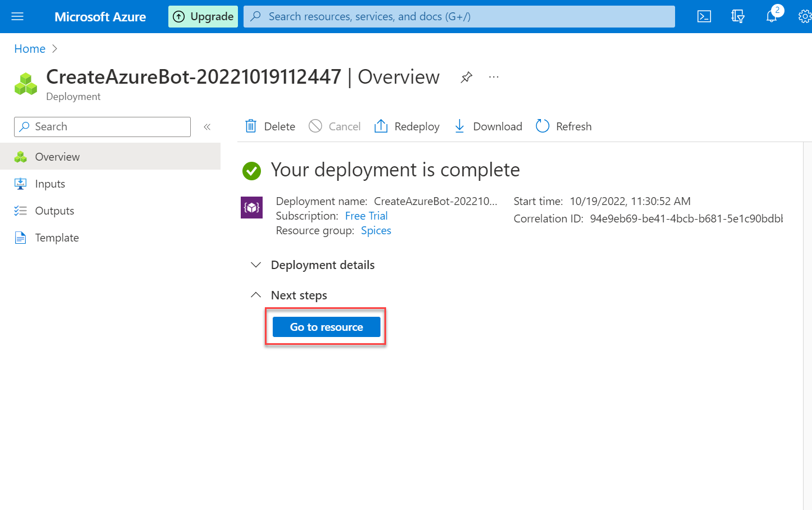Click the green success checkmark icon
Image resolution: width=812 pixels, height=510 pixels.
click(251, 171)
